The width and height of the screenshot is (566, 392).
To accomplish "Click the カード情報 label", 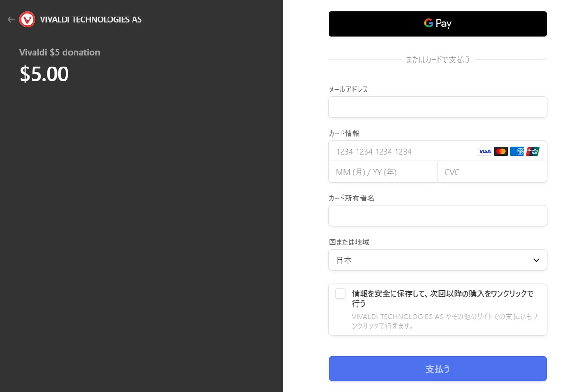I will pos(344,133).
